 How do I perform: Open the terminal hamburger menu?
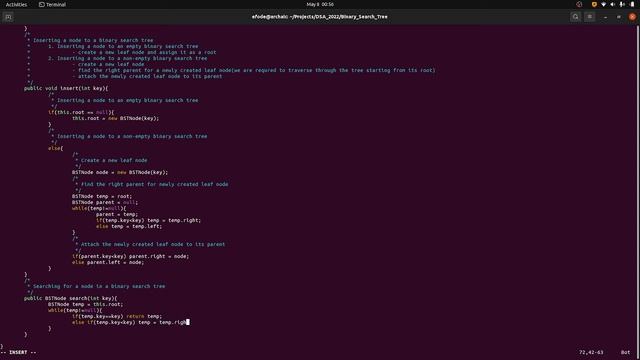coord(590,17)
